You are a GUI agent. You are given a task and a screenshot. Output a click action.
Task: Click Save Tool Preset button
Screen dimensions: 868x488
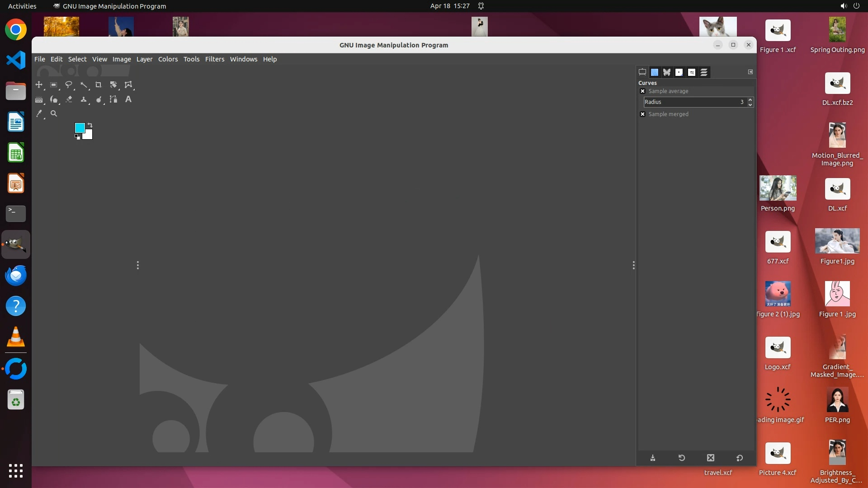(x=653, y=458)
